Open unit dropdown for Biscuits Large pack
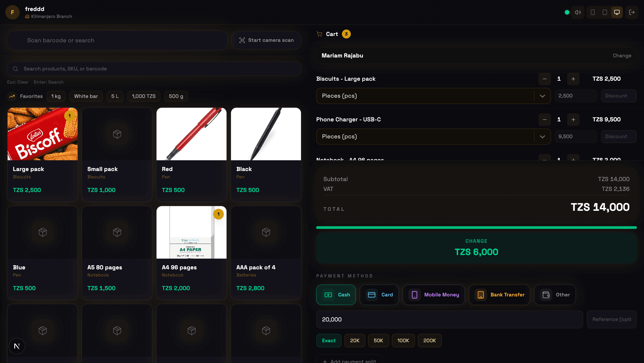This screenshot has height=363, width=644. pos(433,96)
